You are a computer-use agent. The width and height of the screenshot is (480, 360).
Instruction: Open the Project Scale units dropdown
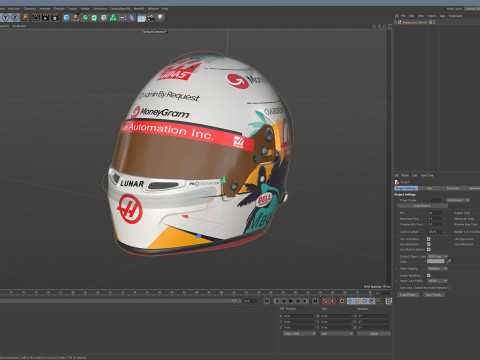tap(458, 200)
